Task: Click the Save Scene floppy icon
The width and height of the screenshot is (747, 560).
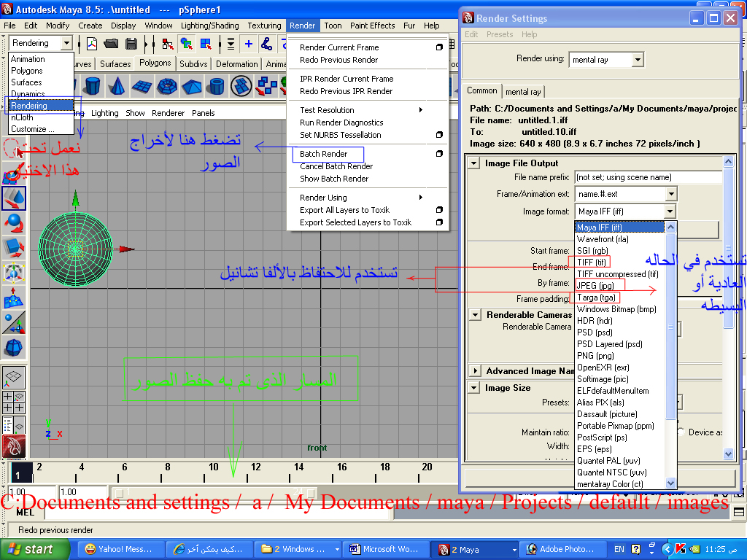Action: [x=131, y=44]
